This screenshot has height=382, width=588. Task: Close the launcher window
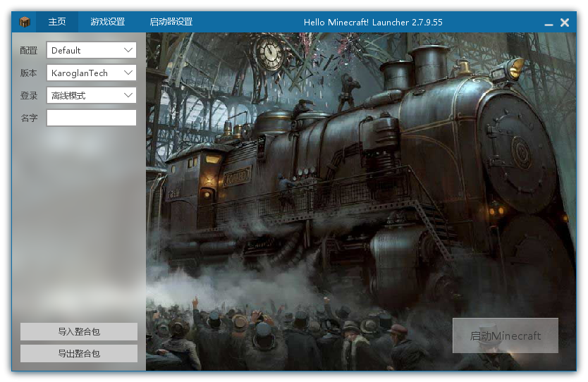pos(564,23)
